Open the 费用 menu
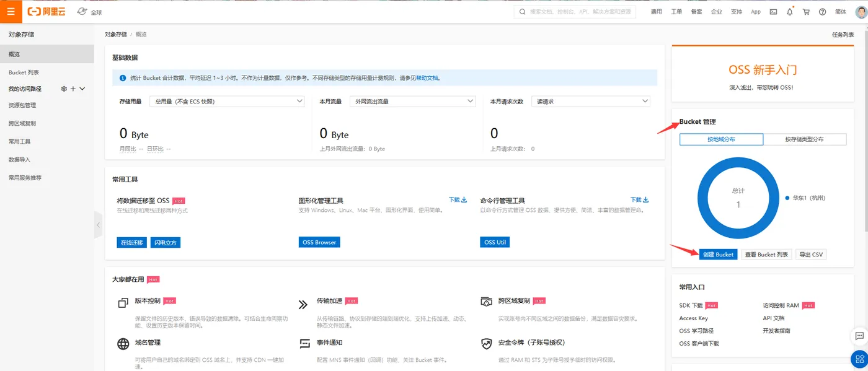The width and height of the screenshot is (868, 371). pos(657,12)
